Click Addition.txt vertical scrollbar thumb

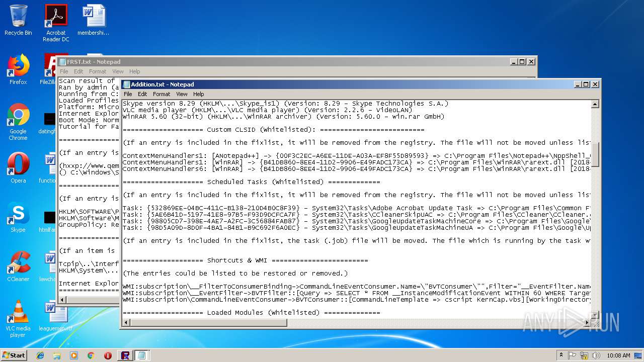point(595,154)
